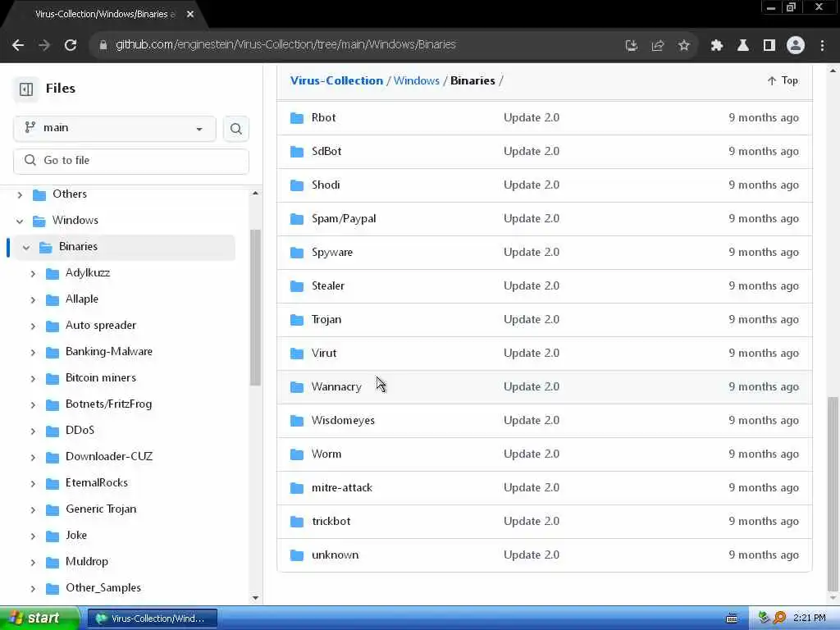Expand the Botnets/FritzFrog tree folder
This screenshot has height=630, width=840.
click(x=33, y=404)
